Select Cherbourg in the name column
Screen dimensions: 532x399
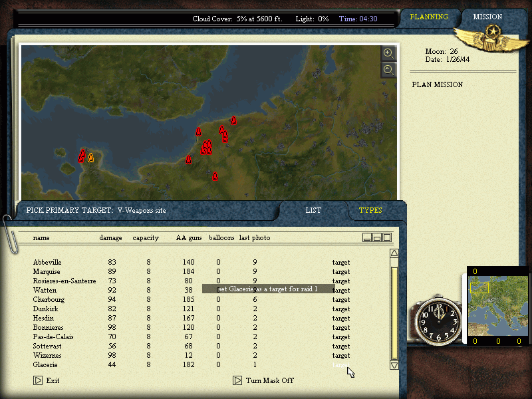click(x=49, y=300)
